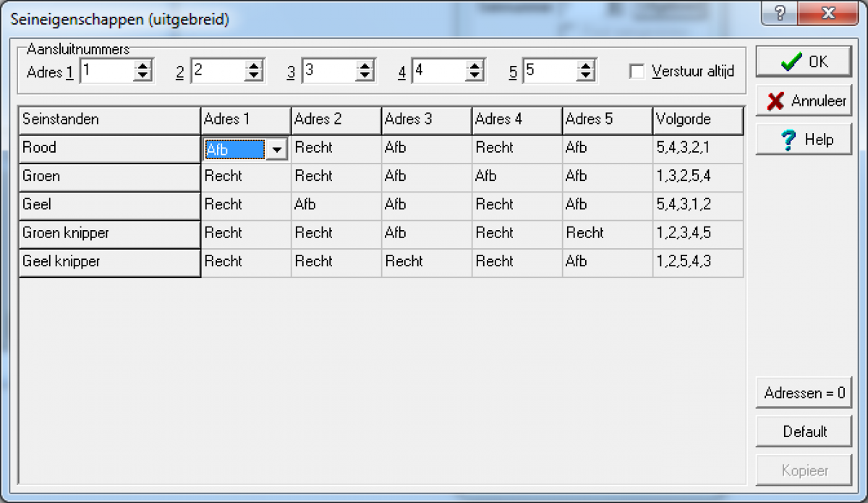Click the Recht cell for Geel, Adres 1
This screenshot has height=503, width=868.
click(x=246, y=206)
